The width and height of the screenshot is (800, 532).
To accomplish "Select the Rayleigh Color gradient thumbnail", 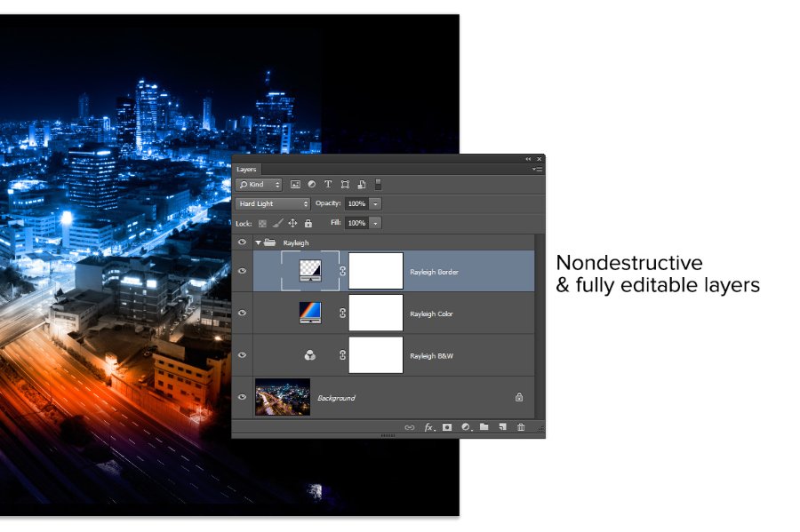I will coord(310,313).
